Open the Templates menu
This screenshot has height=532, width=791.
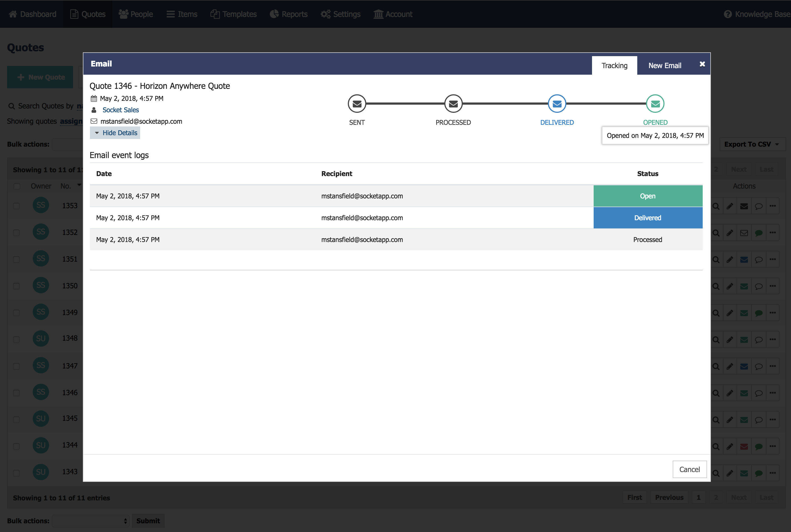click(x=234, y=14)
